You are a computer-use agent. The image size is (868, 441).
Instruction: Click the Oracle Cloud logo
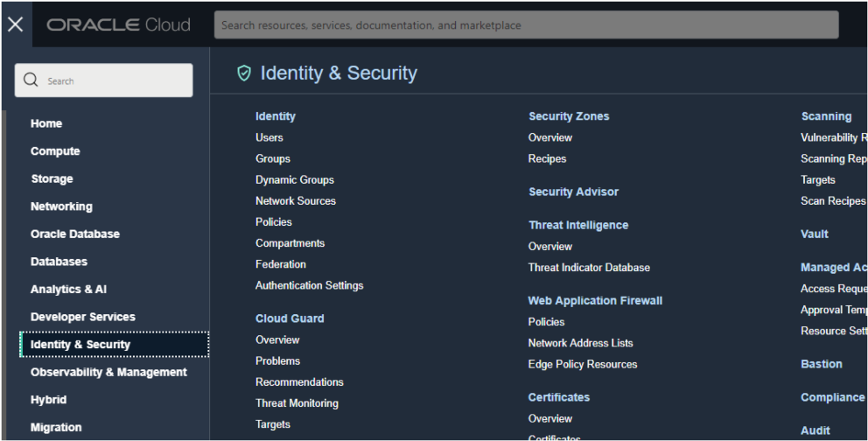pyautogui.click(x=118, y=24)
